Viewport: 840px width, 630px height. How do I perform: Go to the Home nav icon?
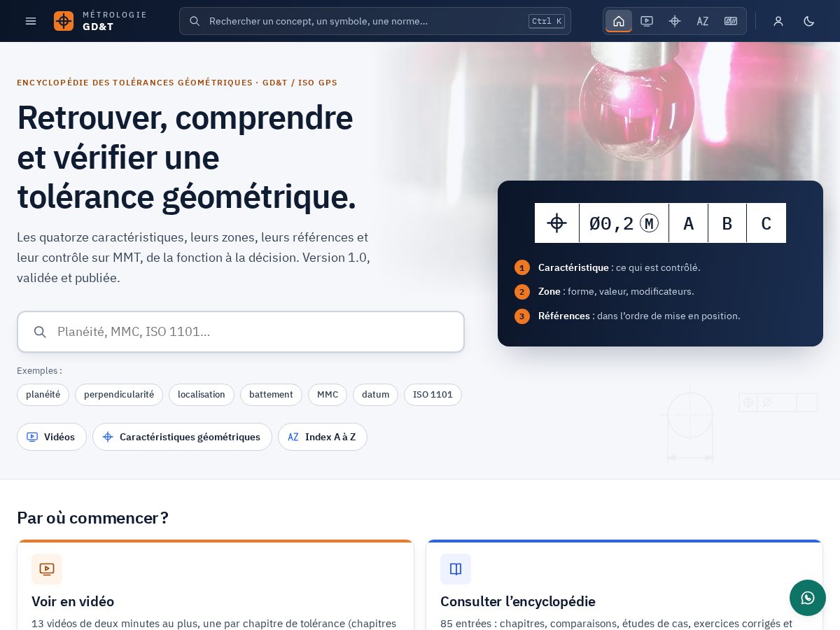tap(619, 21)
